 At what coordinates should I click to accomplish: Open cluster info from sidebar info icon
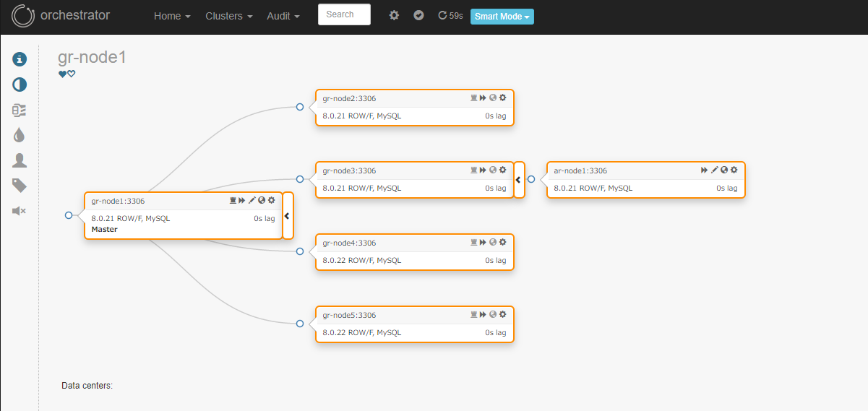tap(20, 59)
